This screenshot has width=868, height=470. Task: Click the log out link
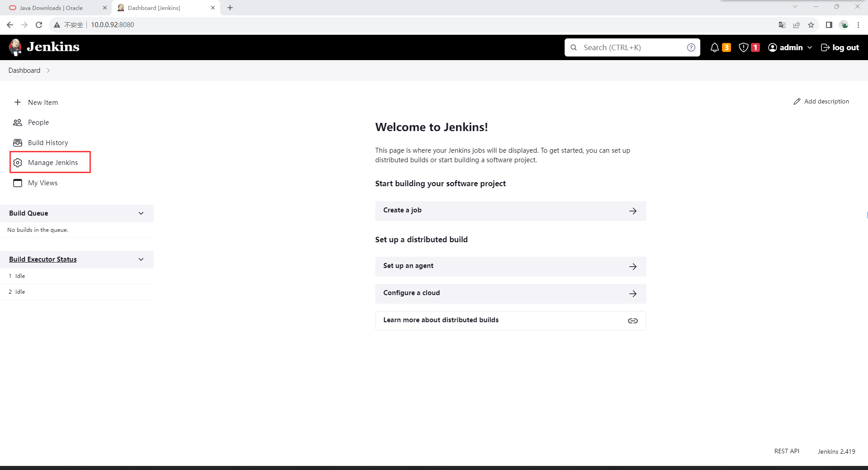click(x=840, y=47)
